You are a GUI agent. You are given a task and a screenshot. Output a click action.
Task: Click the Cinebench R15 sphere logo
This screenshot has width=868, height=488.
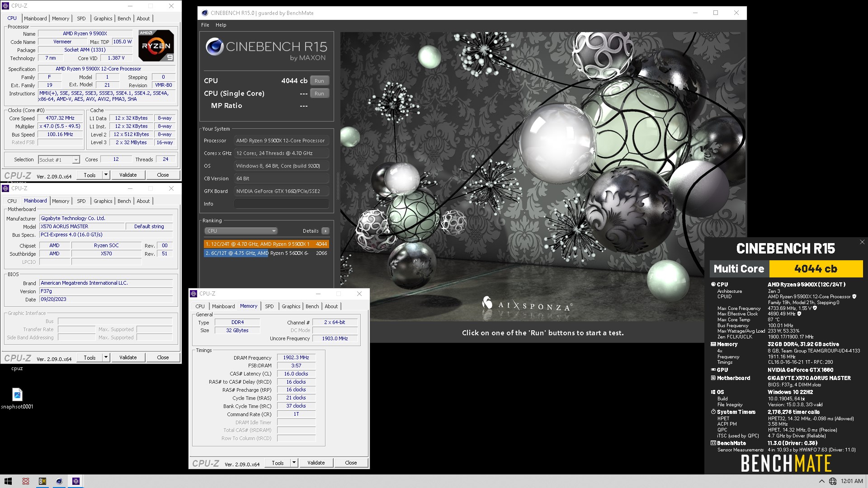[x=215, y=47]
